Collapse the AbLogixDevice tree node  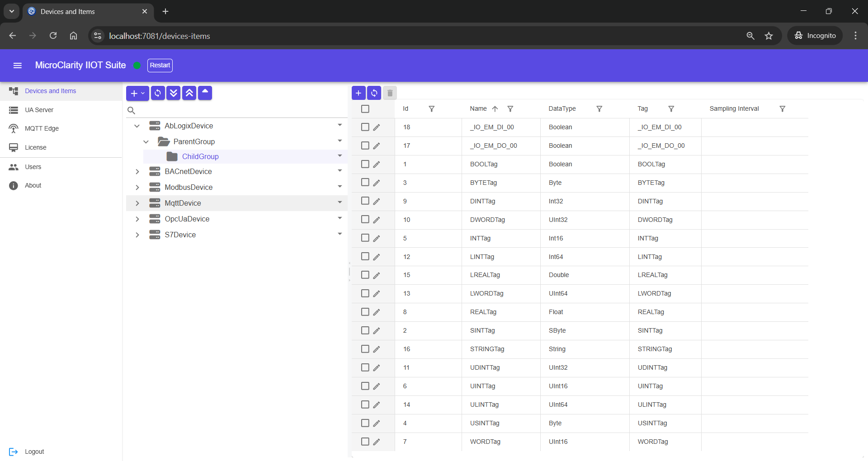point(137,126)
